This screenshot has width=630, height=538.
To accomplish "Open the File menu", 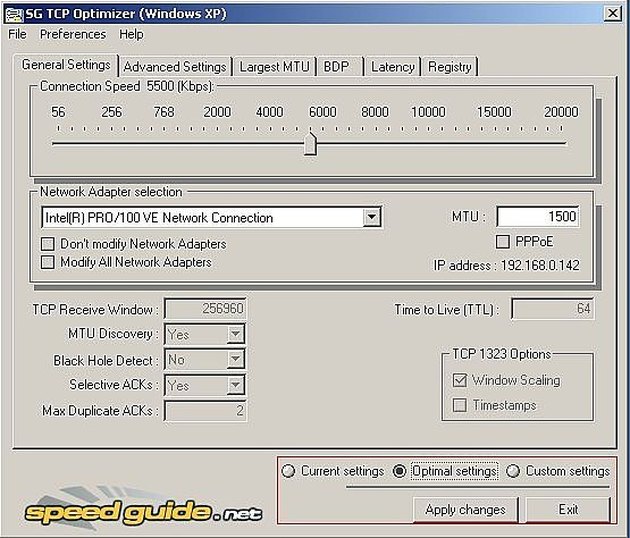I will (x=17, y=34).
